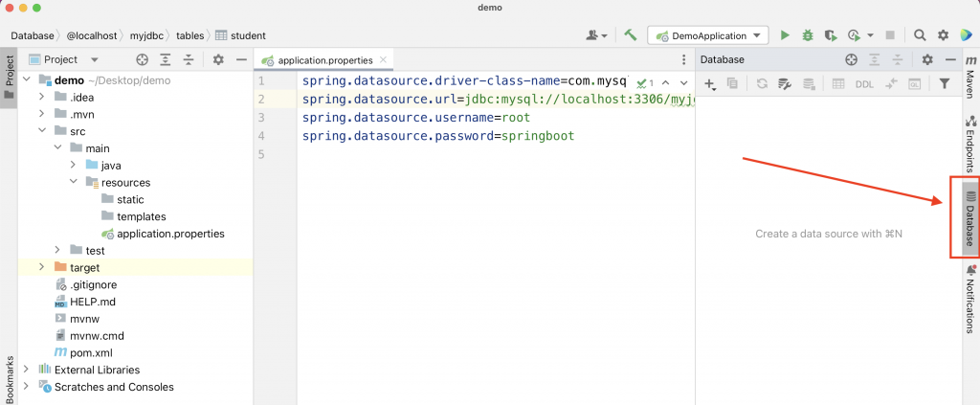Click the Stop square icon
This screenshot has width=980, height=405.
click(x=890, y=35)
